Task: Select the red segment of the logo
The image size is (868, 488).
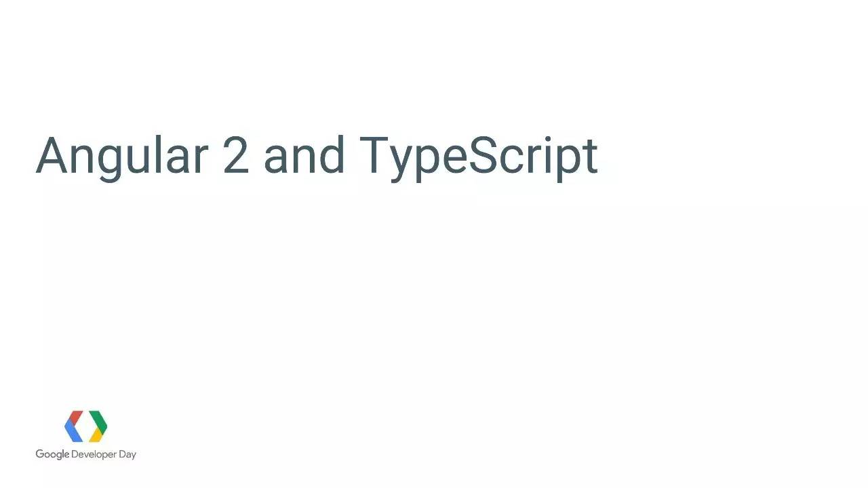Action: tap(75, 416)
